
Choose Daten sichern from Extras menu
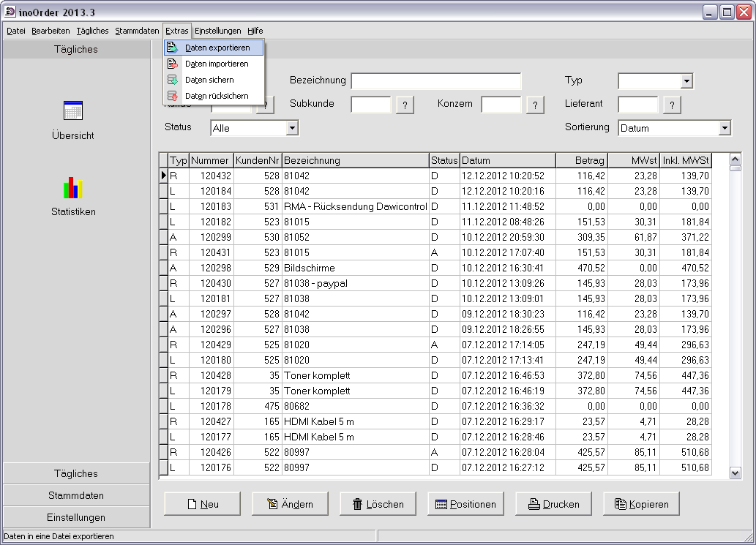point(214,80)
